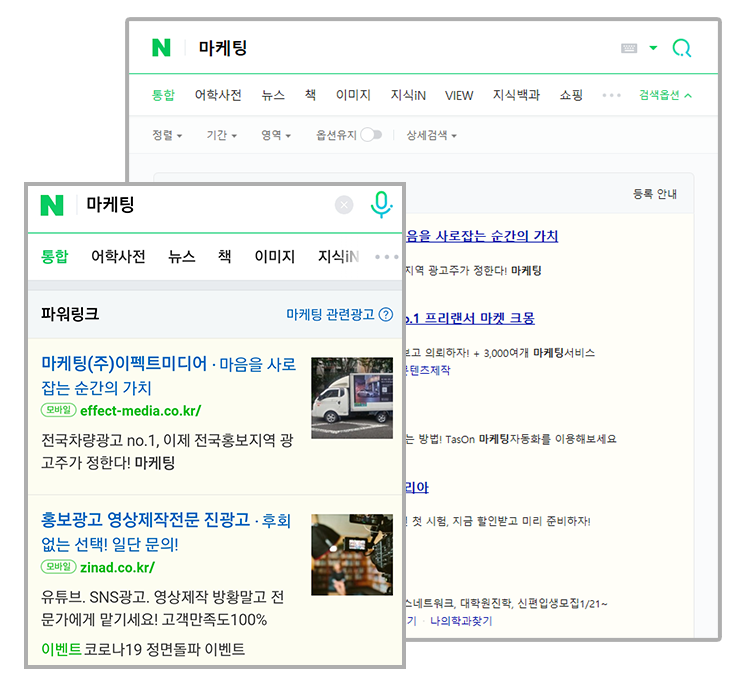Switch to 지식iN tab in desktop window
The width and height of the screenshot is (740, 688).
408,95
